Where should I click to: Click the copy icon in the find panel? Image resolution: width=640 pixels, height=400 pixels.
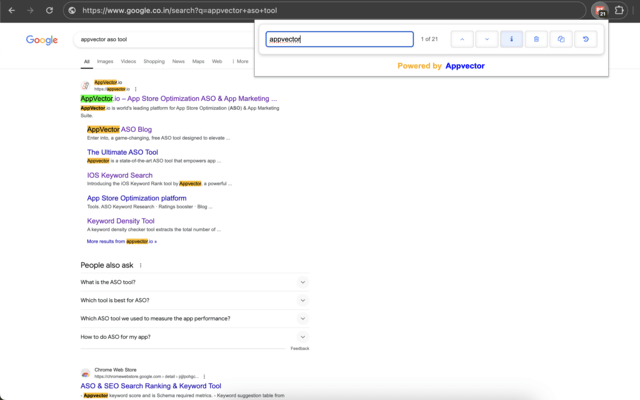click(x=561, y=39)
